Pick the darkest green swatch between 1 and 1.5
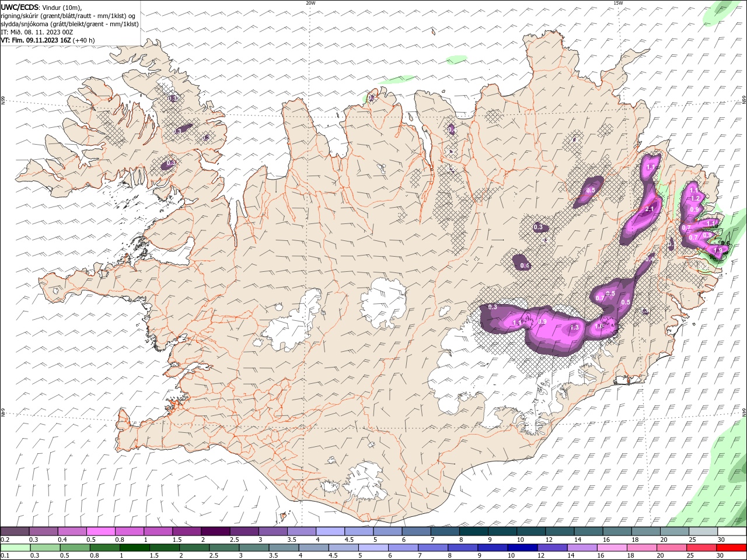The height and width of the screenshot is (560, 747). pyautogui.click(x=134, y=548)
